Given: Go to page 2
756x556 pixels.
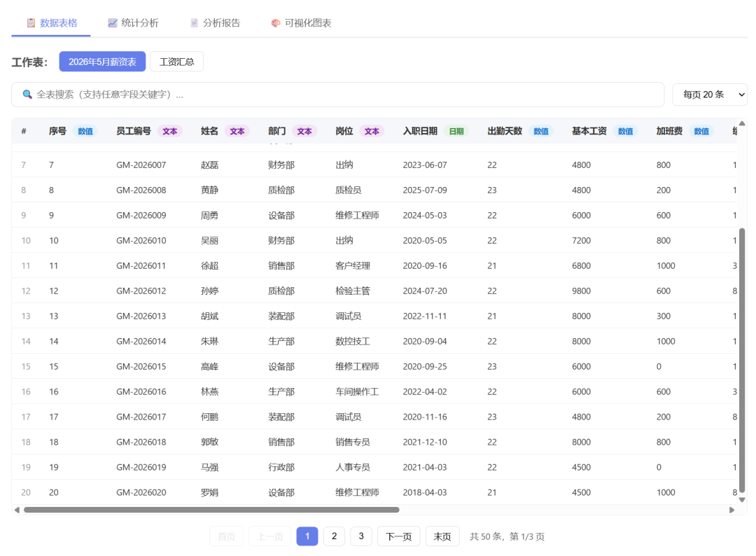Looking at the screenshot, I should coord(334,536).
